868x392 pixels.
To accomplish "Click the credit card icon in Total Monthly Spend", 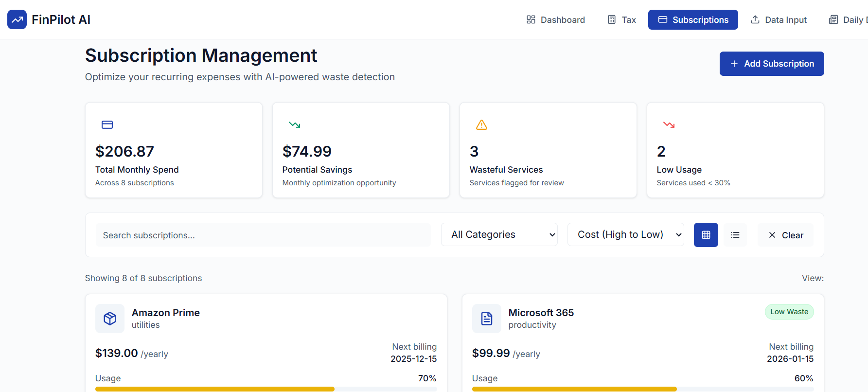I will point(107,125).
